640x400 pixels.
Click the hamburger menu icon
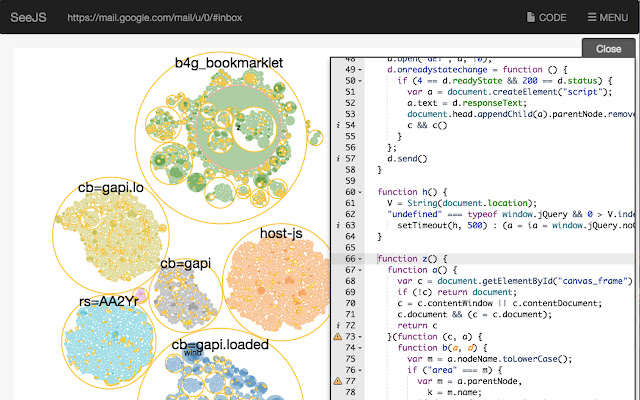coord(592,17)
